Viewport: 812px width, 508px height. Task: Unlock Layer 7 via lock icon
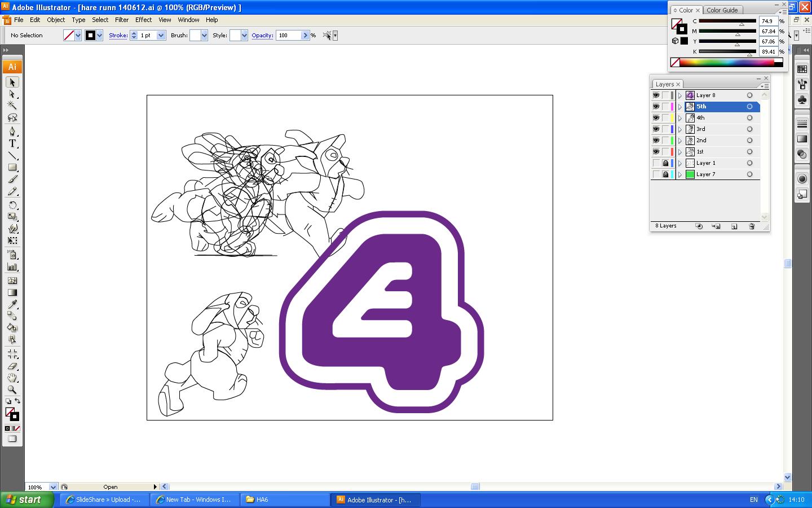coord(665,174)
